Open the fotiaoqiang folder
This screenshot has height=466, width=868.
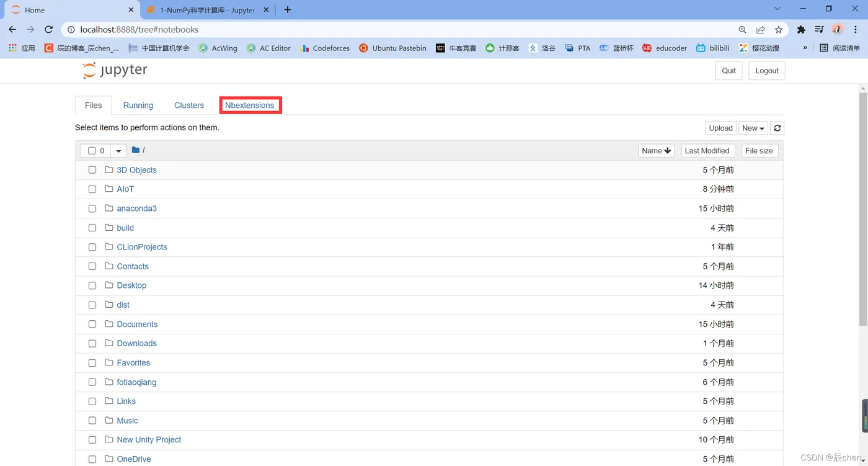click(136, 382)
